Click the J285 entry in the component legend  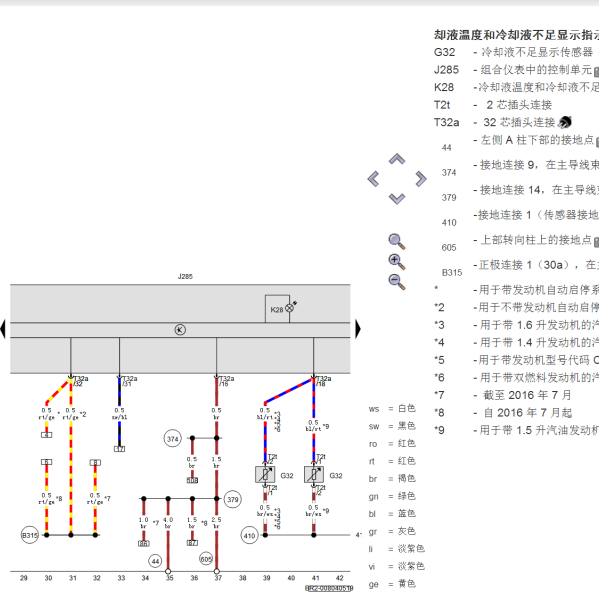click(x=446, y=70)
